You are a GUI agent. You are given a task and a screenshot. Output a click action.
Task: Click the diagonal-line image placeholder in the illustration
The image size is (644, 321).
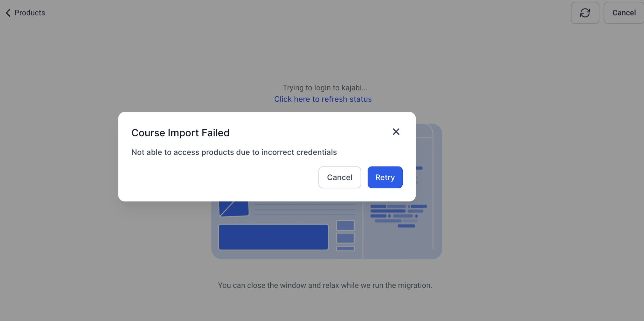pyautogui.click(x=234, y=209)
